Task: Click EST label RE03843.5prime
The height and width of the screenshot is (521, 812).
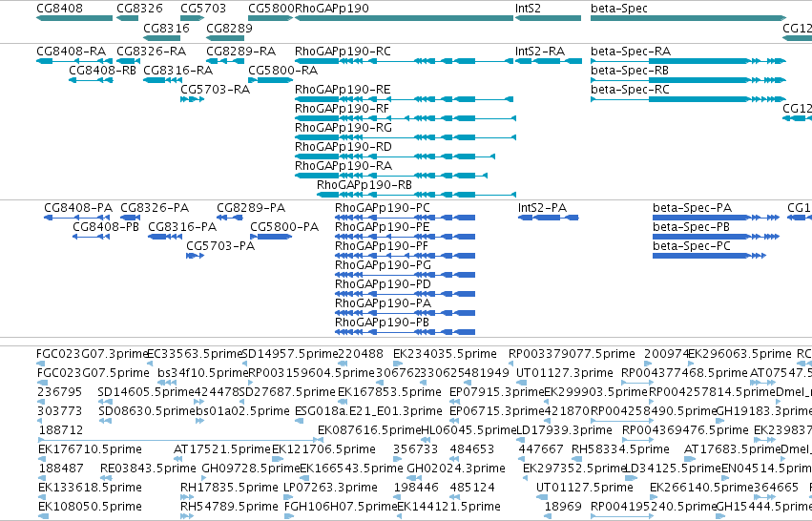Action: pos(148,469)
